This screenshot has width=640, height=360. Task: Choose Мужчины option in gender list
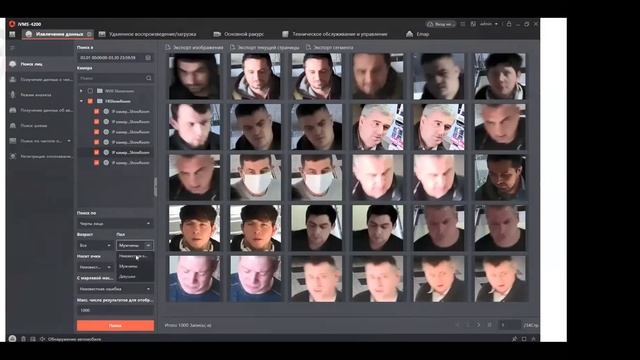pos(135,266)
